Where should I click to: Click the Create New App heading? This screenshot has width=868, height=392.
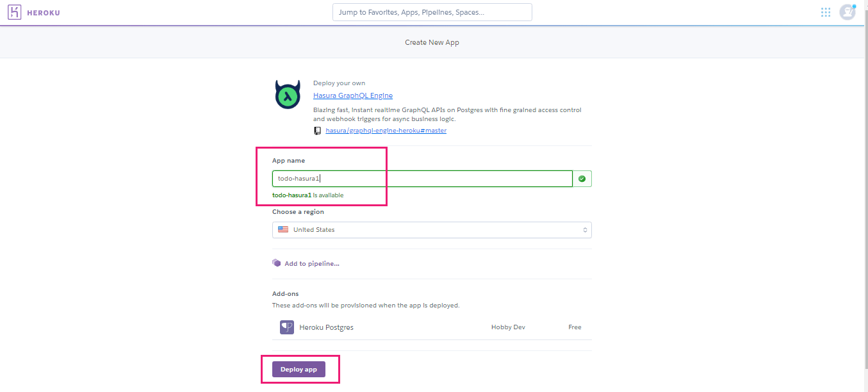(432, 42)
